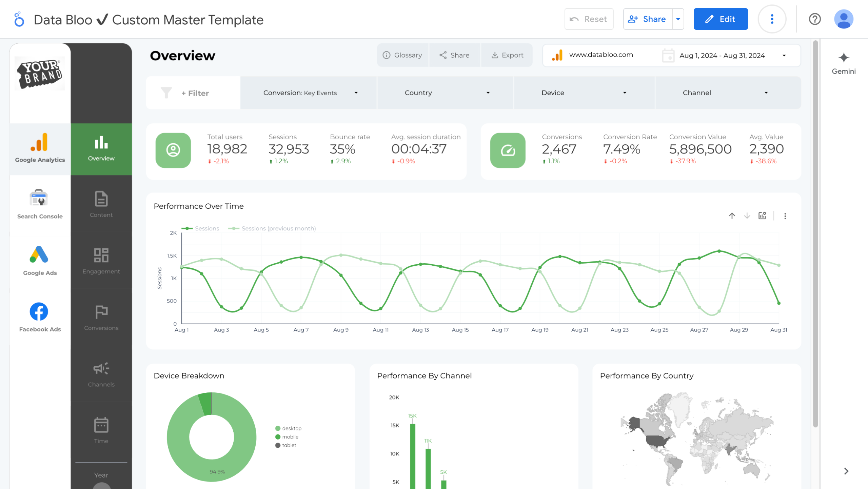Click the Glossary button
The width and height of the screenshot is (868, 489).
[x=402, y=55]
